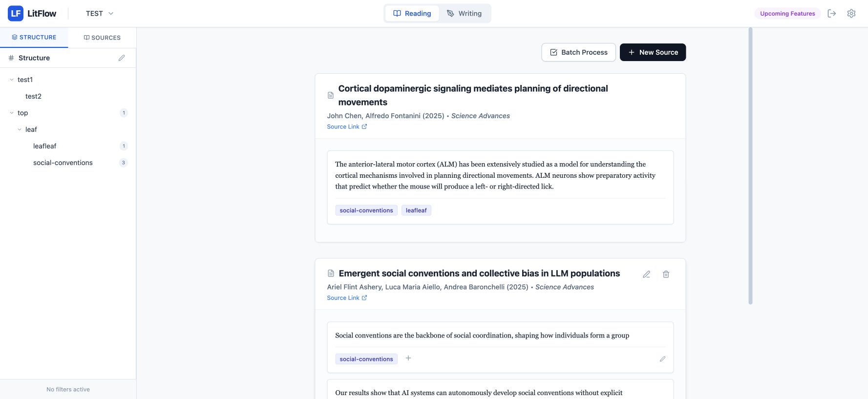This screenshot has height=399, width=868.
Task: Delete the Emergent social conventions source
Action: (666, 274)
